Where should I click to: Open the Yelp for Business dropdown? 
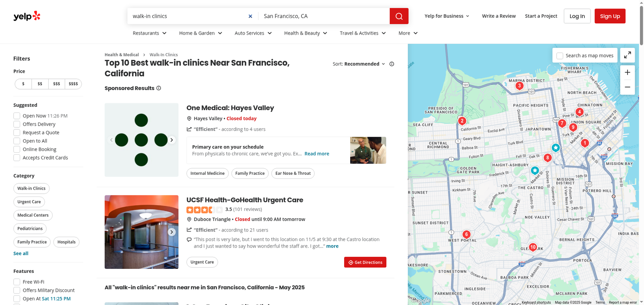[x=447, y=16]
